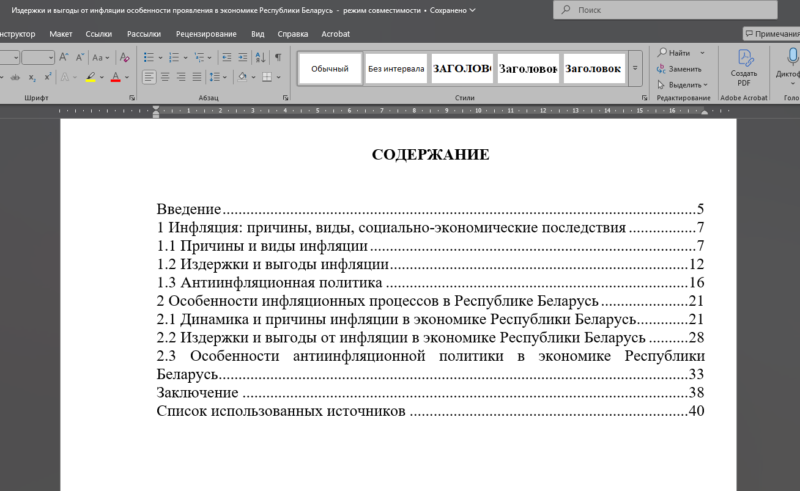Screen dimensions: 800x491
Task: Apply the Без интервала style
Action: coord(396,68)
